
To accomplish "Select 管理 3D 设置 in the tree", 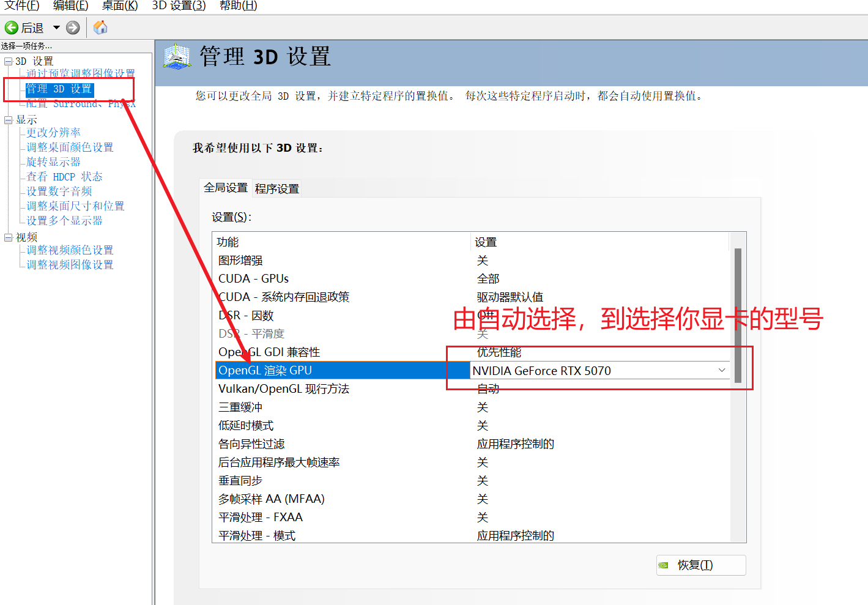I will point(59,89).
